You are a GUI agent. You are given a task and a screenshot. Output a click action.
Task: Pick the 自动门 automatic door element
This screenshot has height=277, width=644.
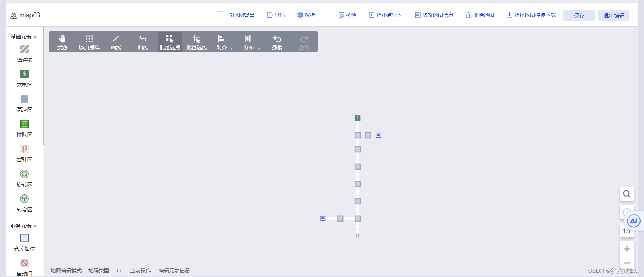24,267
